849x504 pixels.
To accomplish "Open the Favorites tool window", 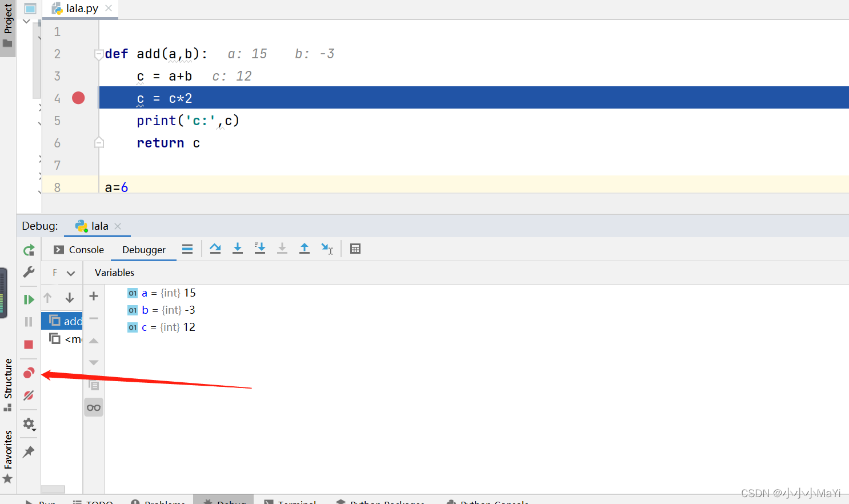I will pos(8,457).
